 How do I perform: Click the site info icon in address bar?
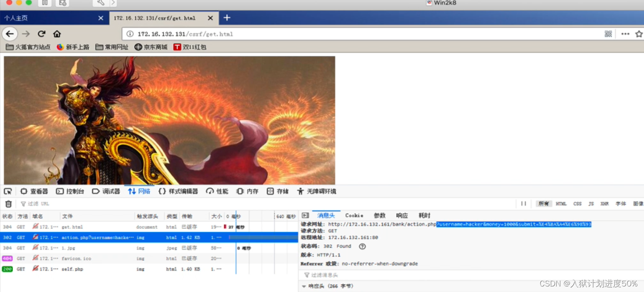[130, 34]
